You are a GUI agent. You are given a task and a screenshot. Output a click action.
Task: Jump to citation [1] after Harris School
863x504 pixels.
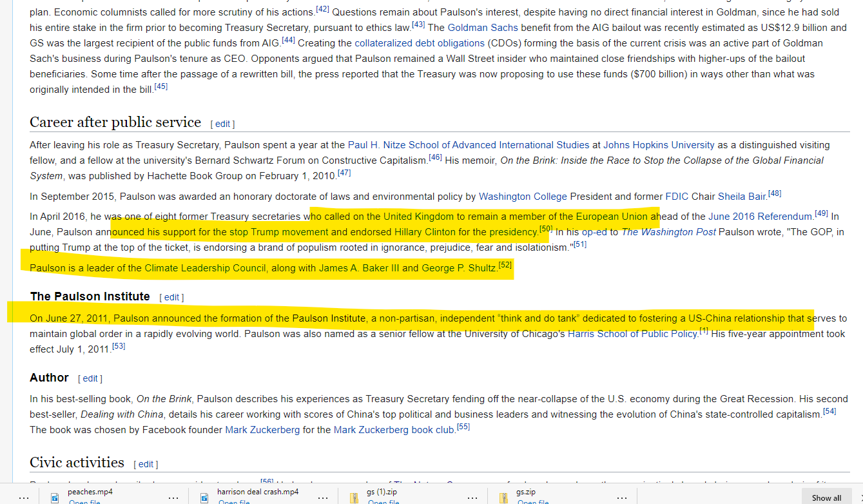point(704,331)
